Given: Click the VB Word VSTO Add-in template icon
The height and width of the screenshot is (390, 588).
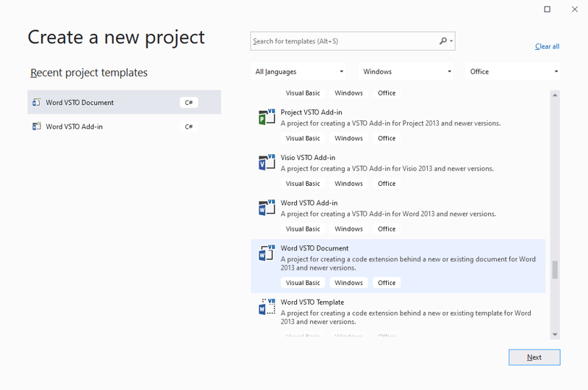Looking at the screenshot, I should [267, 208].
